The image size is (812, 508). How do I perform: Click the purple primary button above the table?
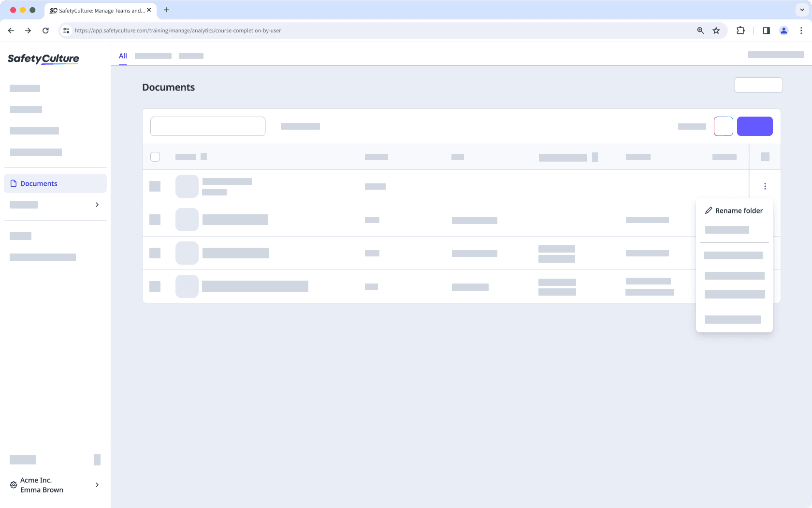(x=755, y=126)
